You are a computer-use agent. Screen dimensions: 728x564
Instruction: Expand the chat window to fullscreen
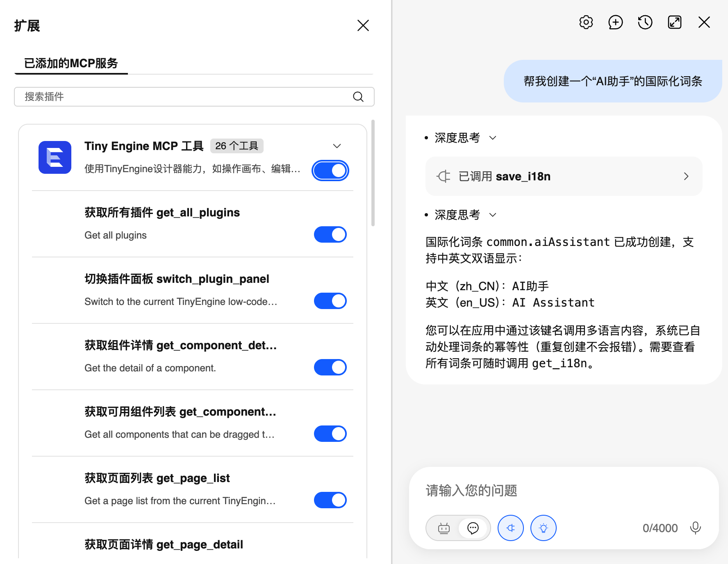674,23
